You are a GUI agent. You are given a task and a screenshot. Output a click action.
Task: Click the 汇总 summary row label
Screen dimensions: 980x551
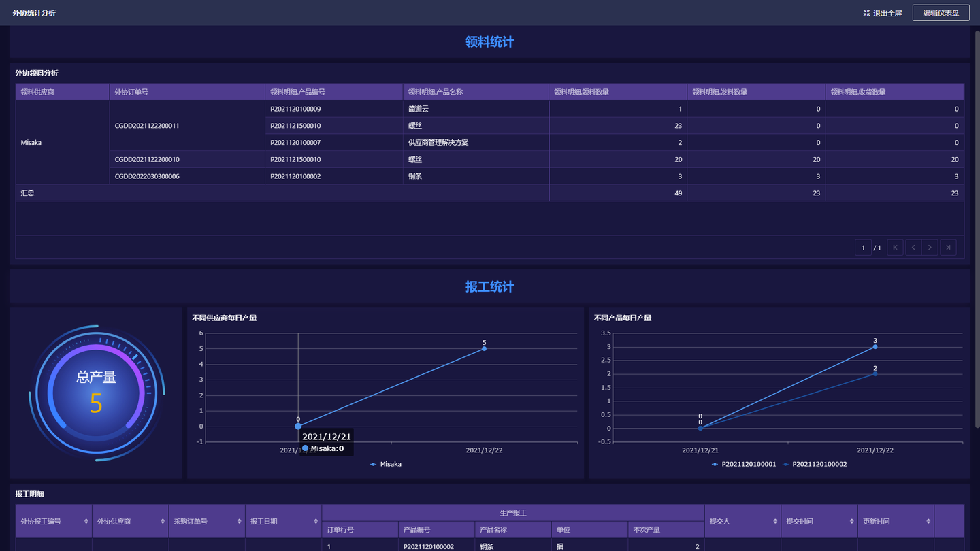point(27,193)
